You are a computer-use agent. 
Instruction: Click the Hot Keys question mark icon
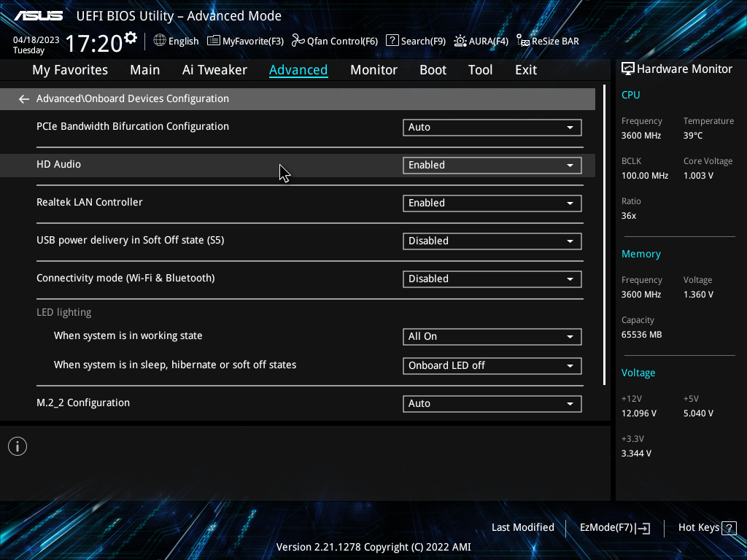[729, 528]
